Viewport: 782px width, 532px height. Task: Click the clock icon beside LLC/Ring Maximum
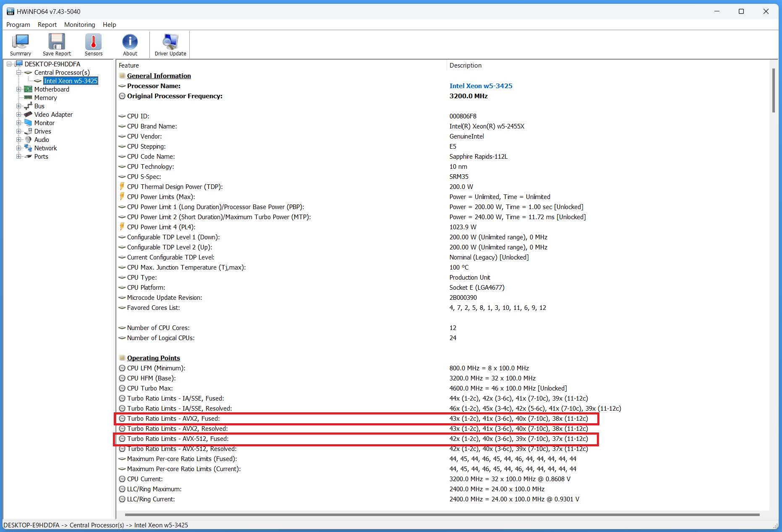click(122, 489)
